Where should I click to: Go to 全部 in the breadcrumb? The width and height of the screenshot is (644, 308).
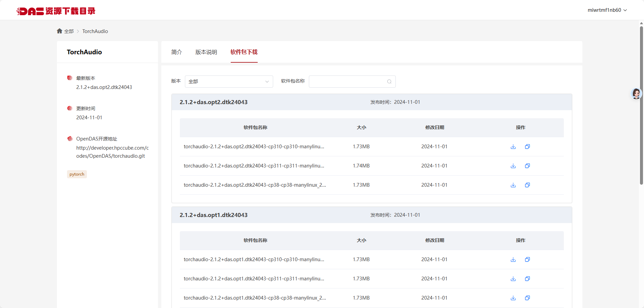(69, 31)
